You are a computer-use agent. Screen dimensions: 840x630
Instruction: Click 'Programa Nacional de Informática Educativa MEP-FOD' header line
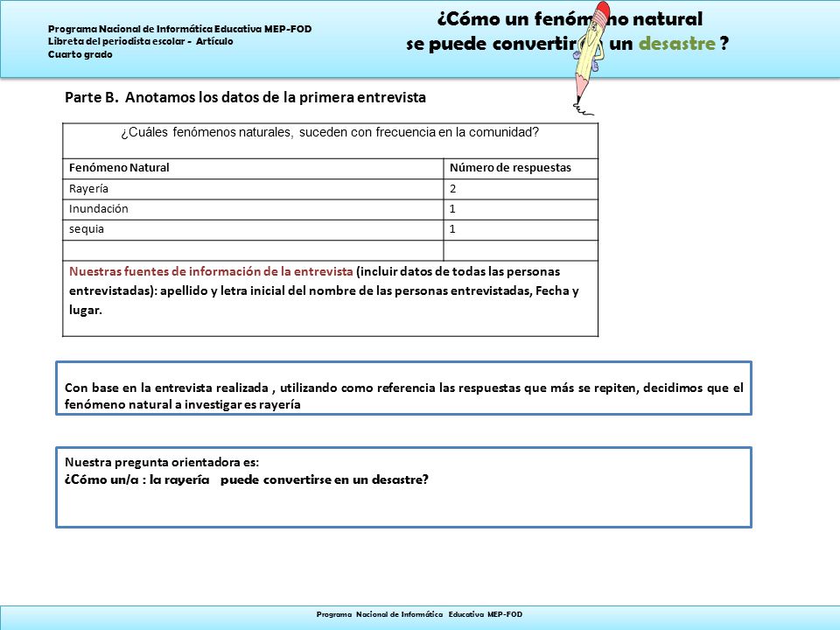179,29
